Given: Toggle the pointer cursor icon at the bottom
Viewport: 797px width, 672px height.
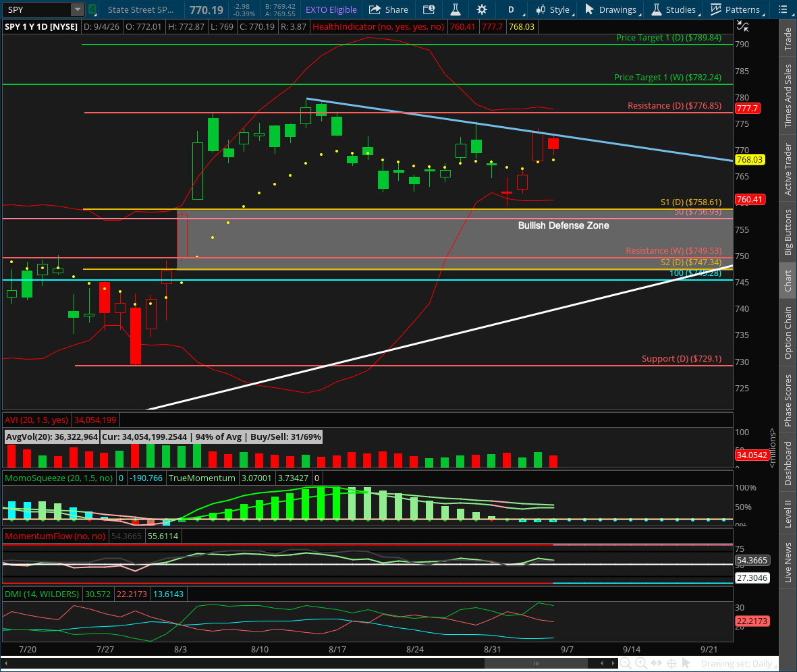Looking at the screenshot, I should (x=686, y=663).
